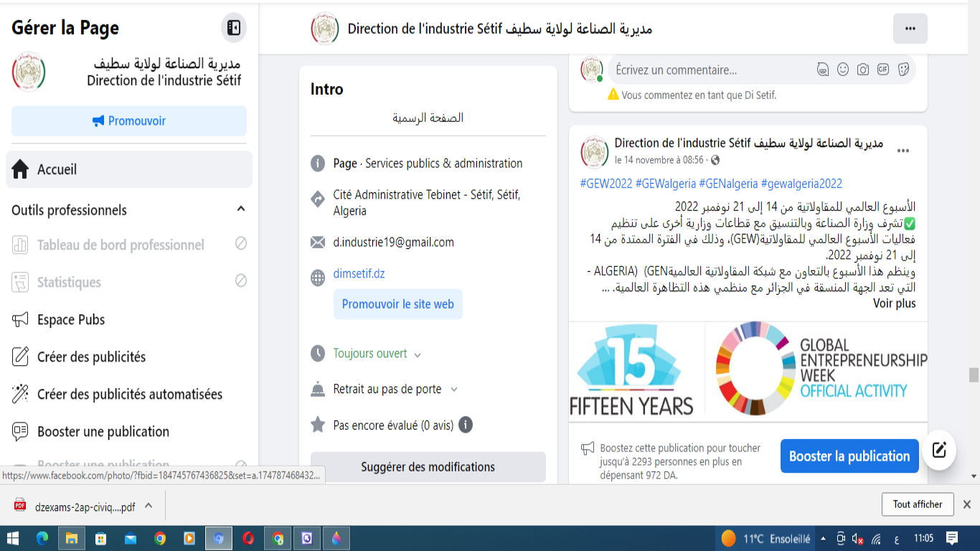This screenshot has height=551, width=980.
Task: Open Statistiques in the sidebar
Action: click(x=129, y=282)
